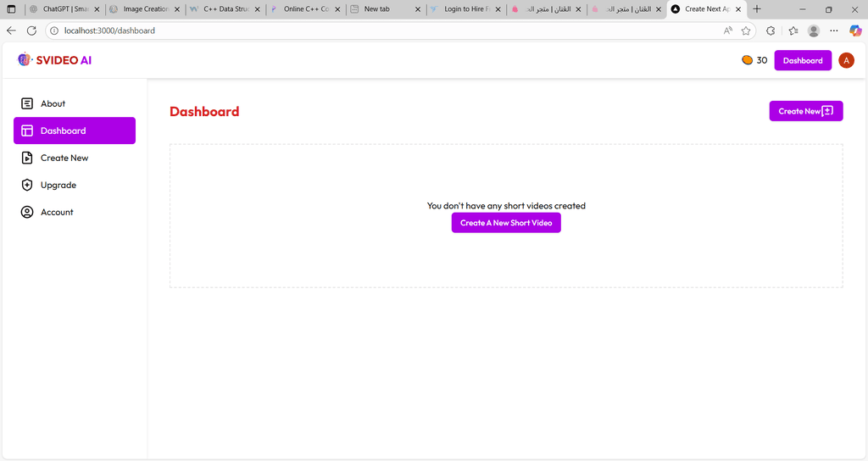Switch to ChatGPT tab
The image size is (868, 461).
click(64, 9)
